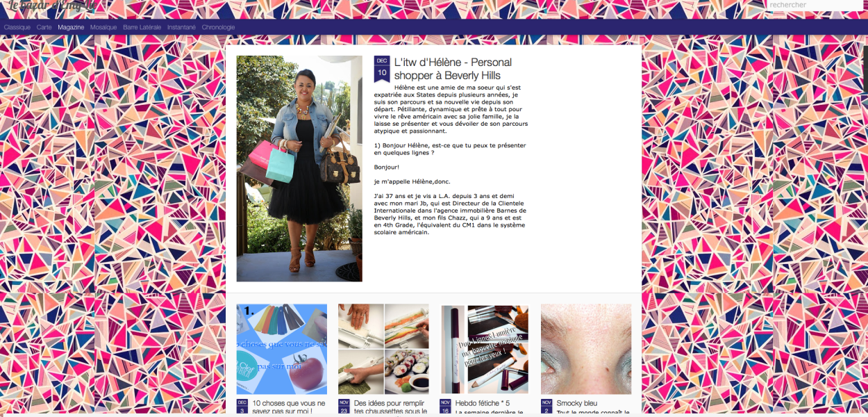Screen dimensions: 868x417
Task: Click the DEC 3 date badge
Action: tap(242, 406)
